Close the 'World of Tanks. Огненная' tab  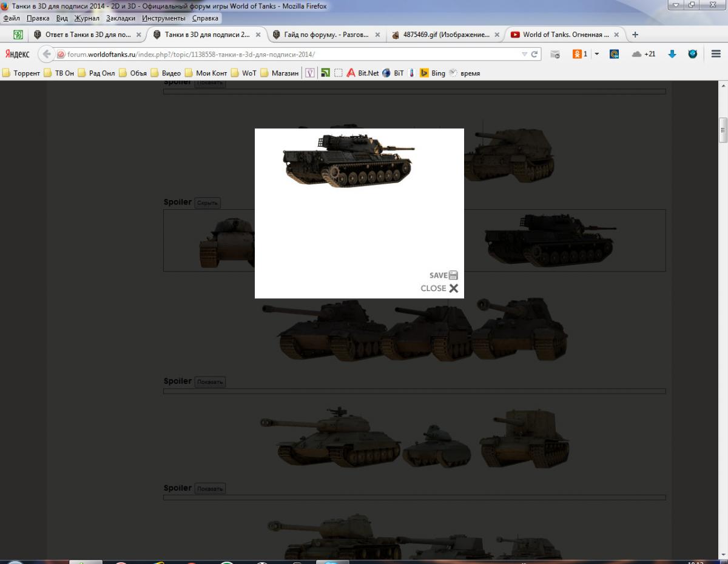[x=616, y=35]
